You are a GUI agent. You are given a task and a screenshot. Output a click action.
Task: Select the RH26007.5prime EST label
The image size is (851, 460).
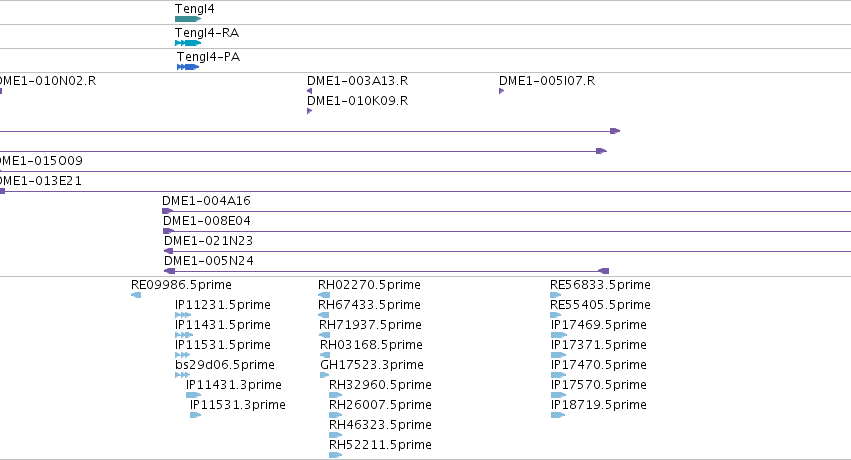point(380,405)
